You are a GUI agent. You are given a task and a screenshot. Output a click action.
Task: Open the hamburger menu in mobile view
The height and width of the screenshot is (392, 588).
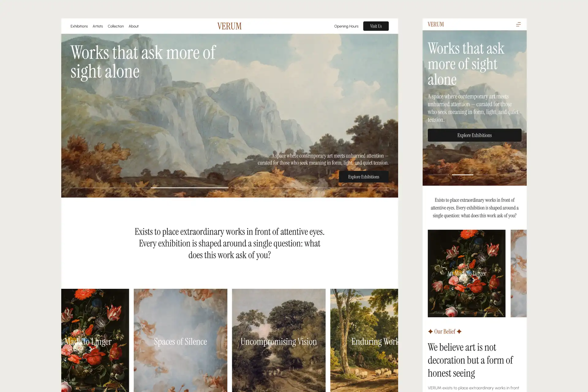(x=518, y=24)
